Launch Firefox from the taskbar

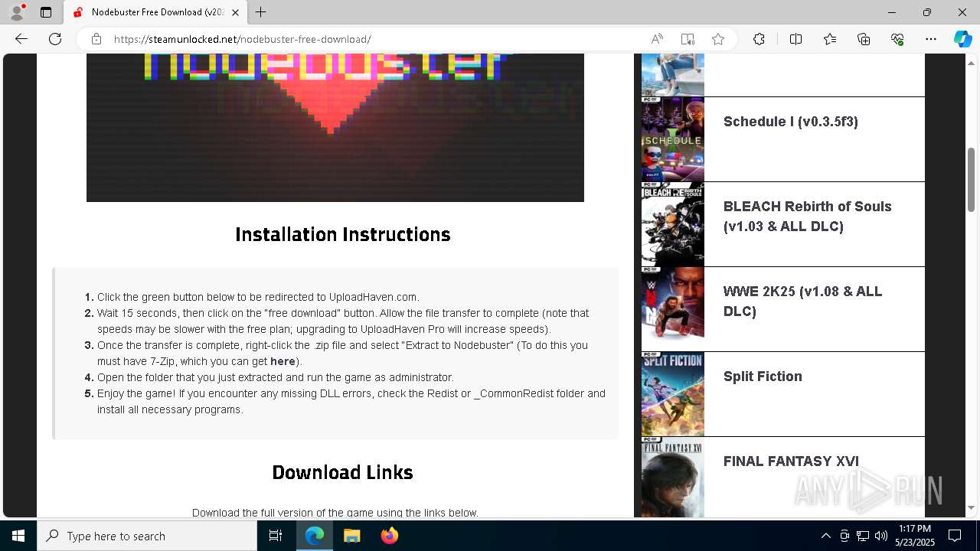389,536
